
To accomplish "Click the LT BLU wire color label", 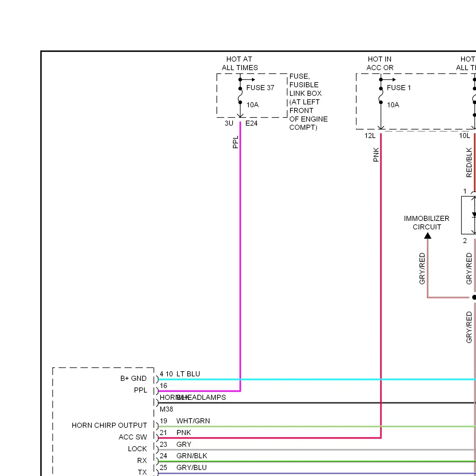I will pyautogui.click(x=188, y=374).
